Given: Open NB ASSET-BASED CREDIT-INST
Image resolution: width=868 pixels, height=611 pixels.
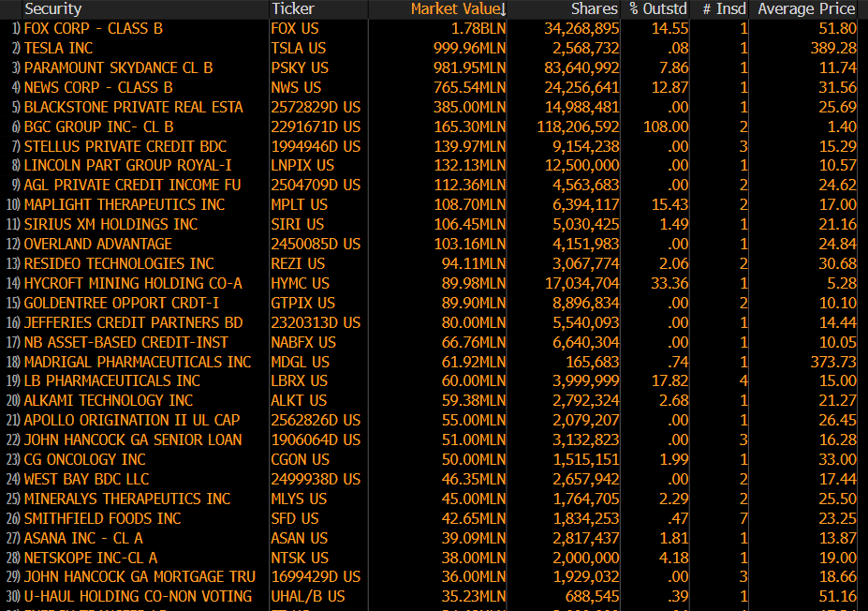Looking at the screenshot, I should pos(126,343).
